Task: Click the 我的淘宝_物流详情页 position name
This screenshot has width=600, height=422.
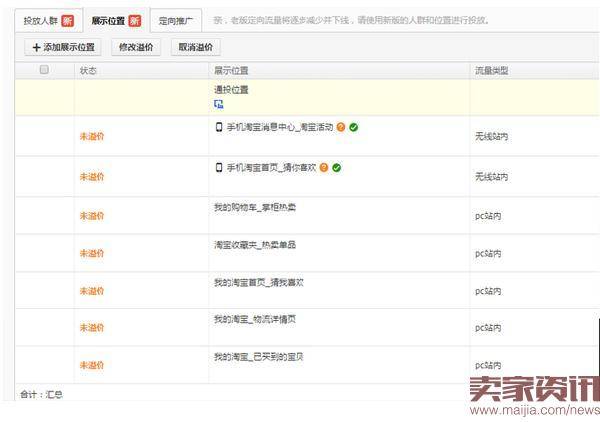Action: point(255,319)
